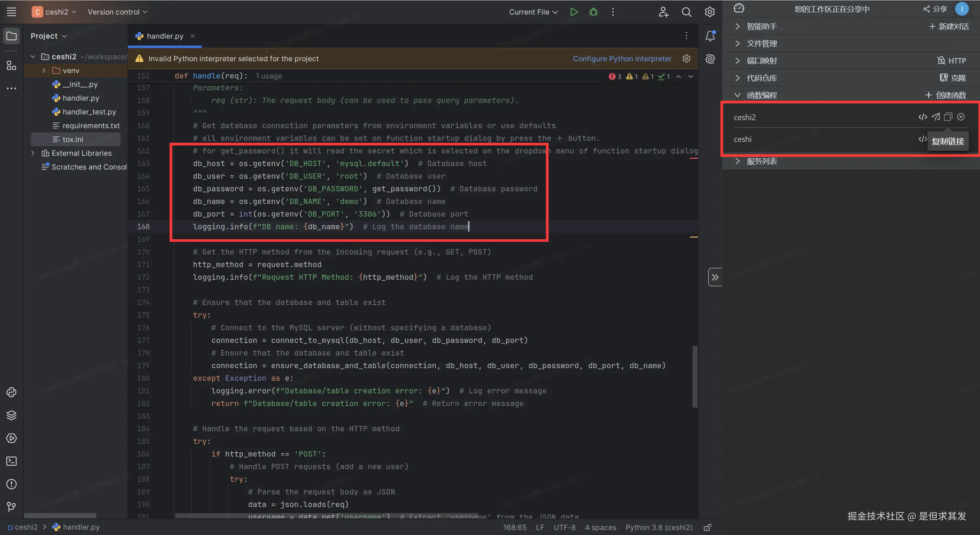Toggle the read-only lock icon in status bar
The image size is (980, 535).
[x=707, y=527]
